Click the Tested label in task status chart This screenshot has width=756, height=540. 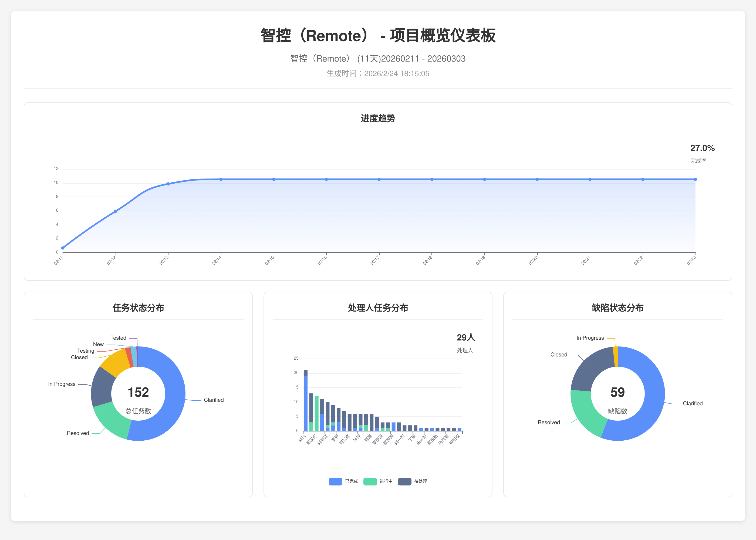coord(118,338)
